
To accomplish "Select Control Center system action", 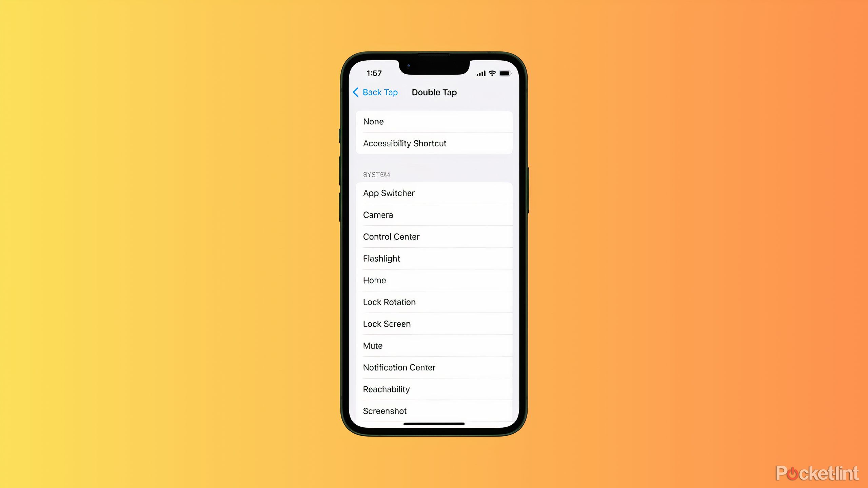I will click(x=434, y=237).
